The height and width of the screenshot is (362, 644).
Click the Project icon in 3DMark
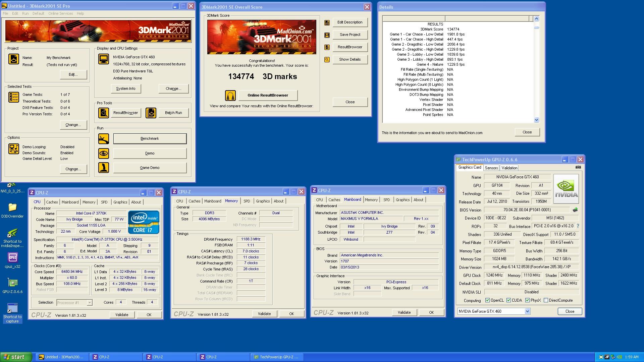point(13,59)
